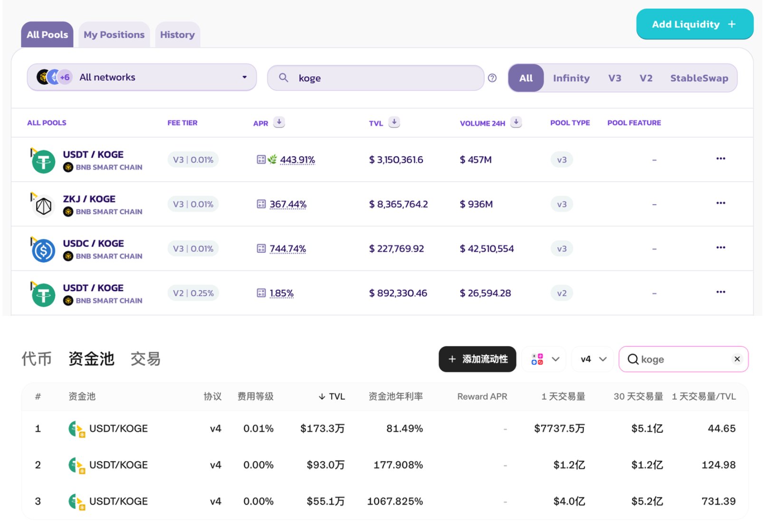Expand the network selector dropdown
Image resolution: width=765 pixels, height=532 pixels.
(545, 359)
